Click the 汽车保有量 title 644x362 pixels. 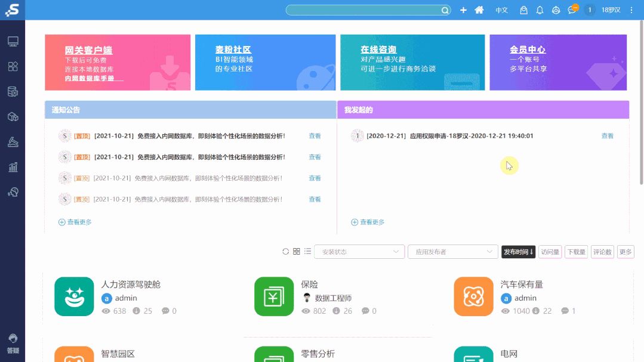(x=522, y=284)
